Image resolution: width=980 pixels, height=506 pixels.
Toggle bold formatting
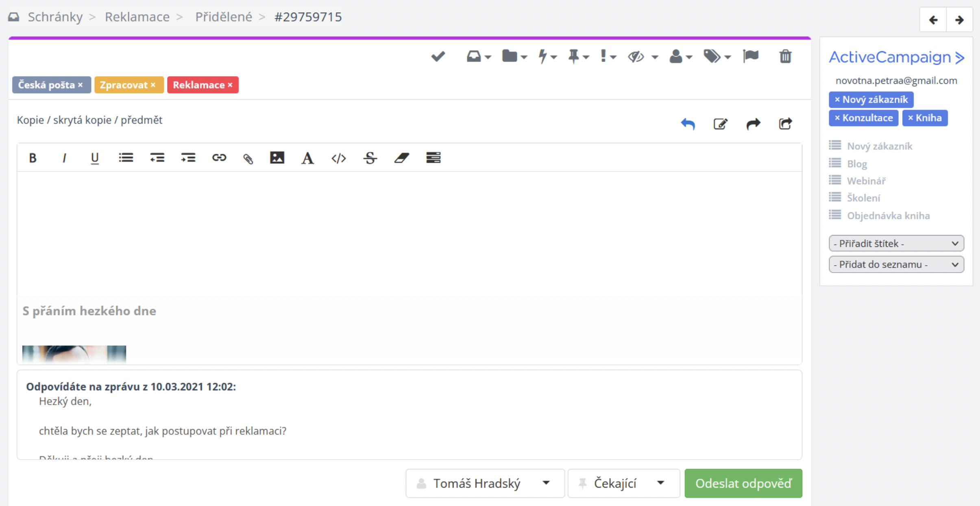pyautogui.click(x=33, y=158)
